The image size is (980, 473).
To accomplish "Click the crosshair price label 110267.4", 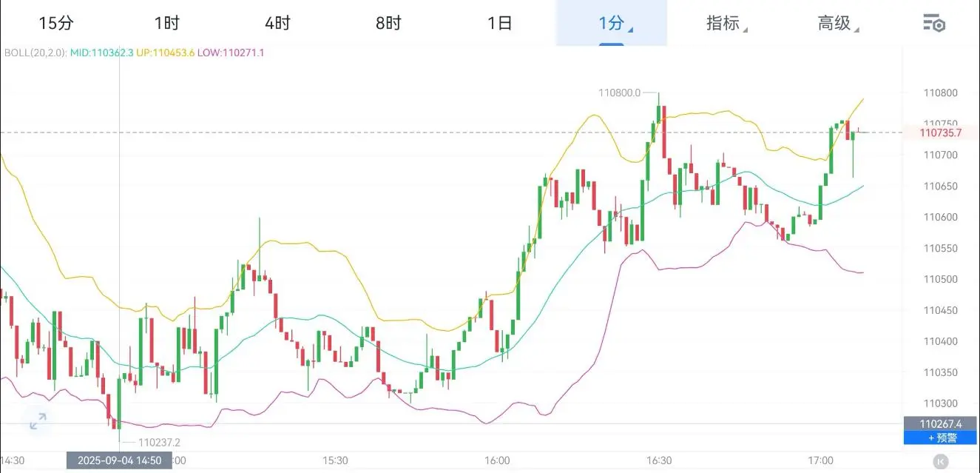I will point(941,423).
